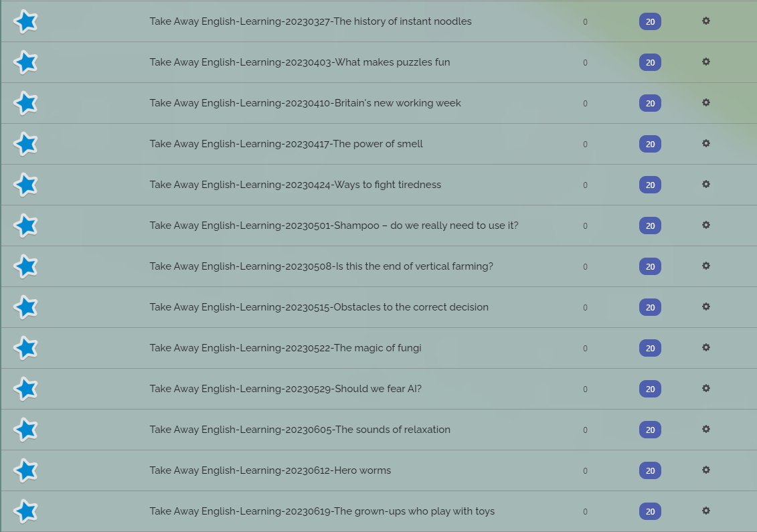Click the gear icon for Should we fear AI?

tap(706, 389)
